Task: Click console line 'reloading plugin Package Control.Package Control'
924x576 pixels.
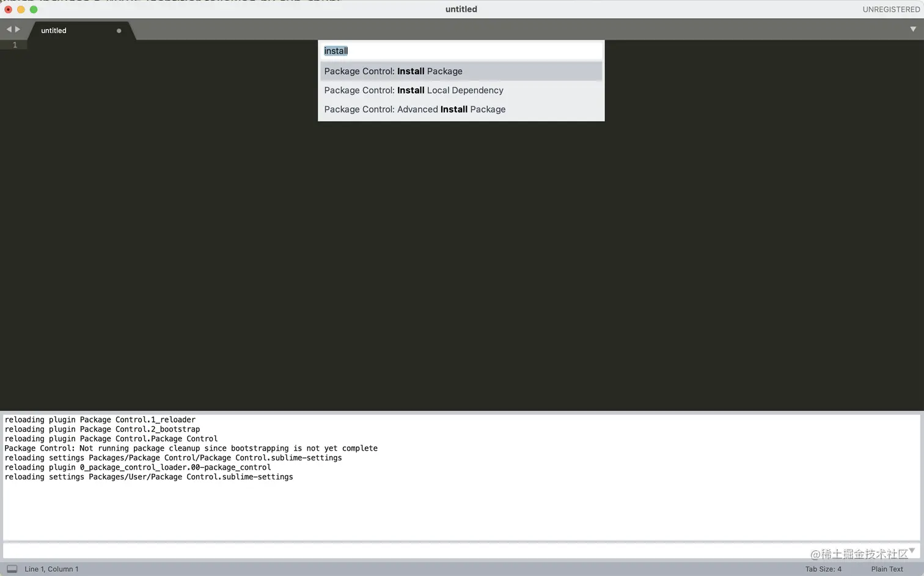Action: pyautogui.click(x=111, y=438)
